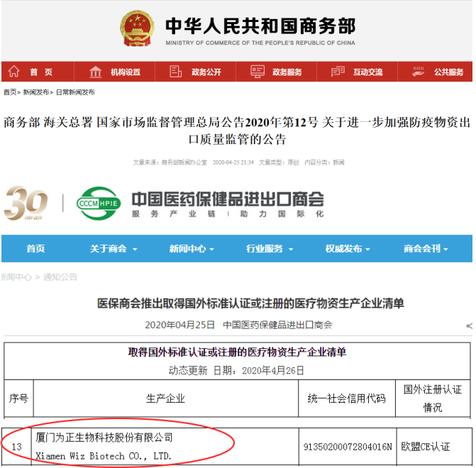Click row number 13 cell
Image resolution: width=476 pixels, height=468 pixels.
[16, 447]
